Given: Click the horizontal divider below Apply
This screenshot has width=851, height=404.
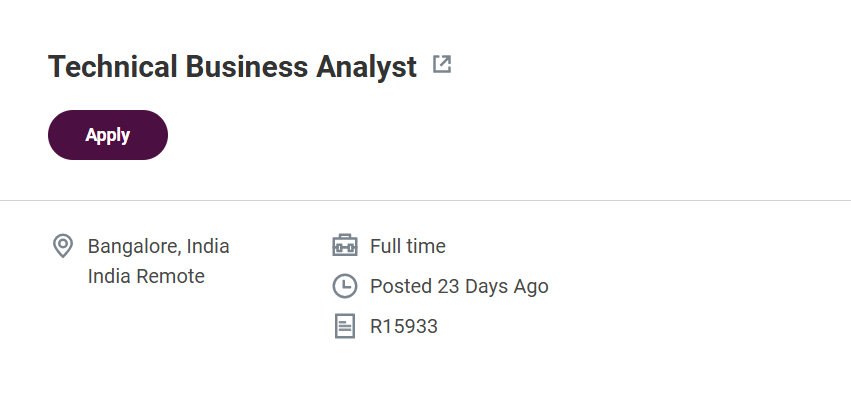Looking at the screenshot, I should [x=425, y=200].
